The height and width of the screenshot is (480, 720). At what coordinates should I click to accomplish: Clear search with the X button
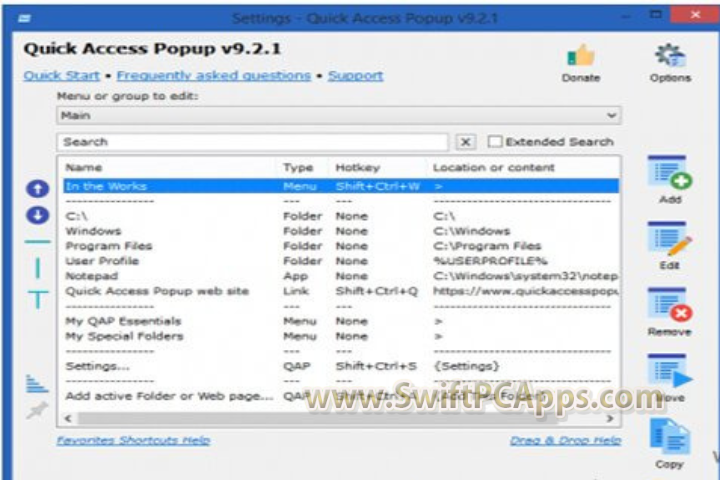(x=466, y=142)
